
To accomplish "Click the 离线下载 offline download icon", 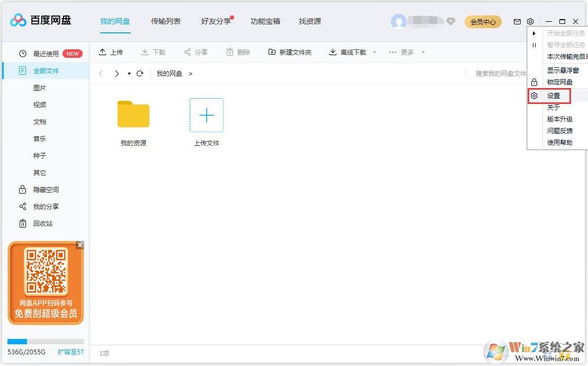I will coord(331,51).
